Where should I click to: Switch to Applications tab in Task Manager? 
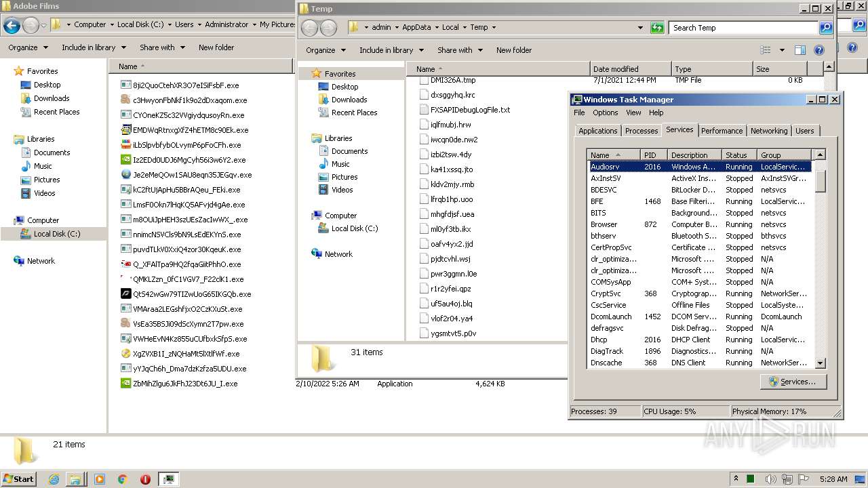tap(598, 131)
